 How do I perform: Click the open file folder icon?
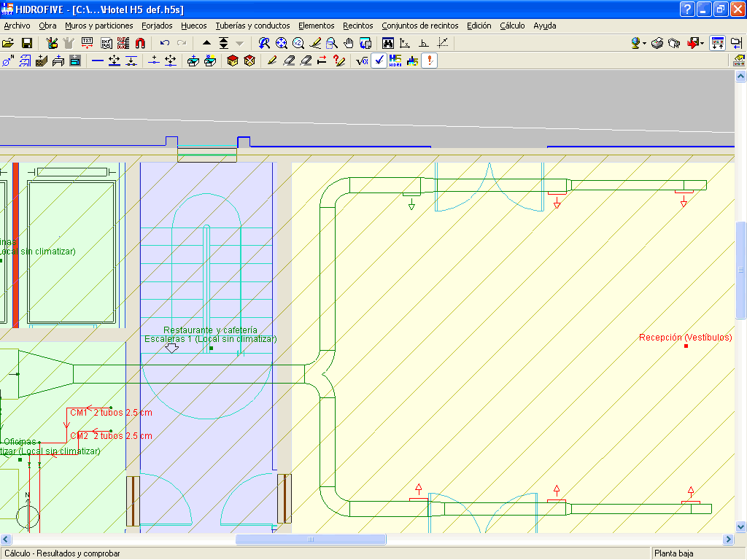9,43
